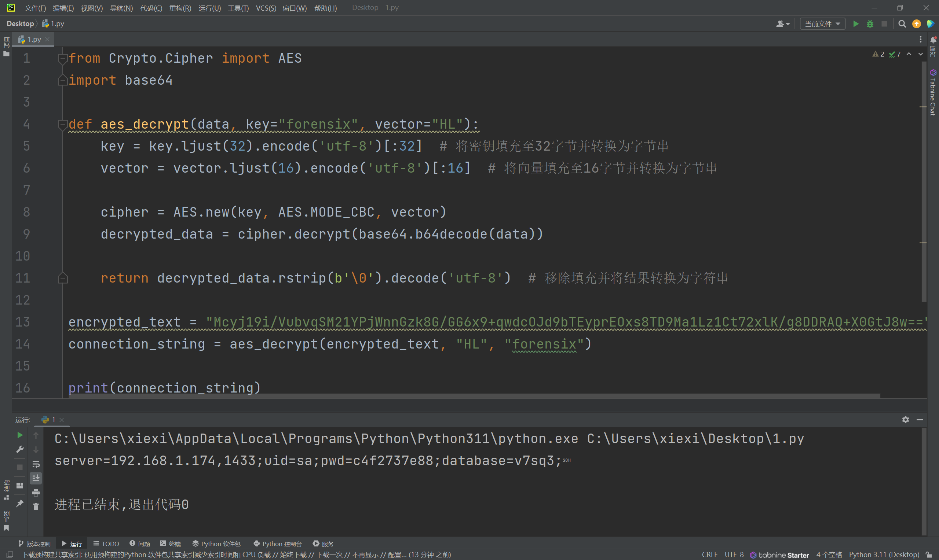This screenshot has height=560, width=939.
Task: Open 书签 bookmarks side panel
Action: tap(6, 521)
